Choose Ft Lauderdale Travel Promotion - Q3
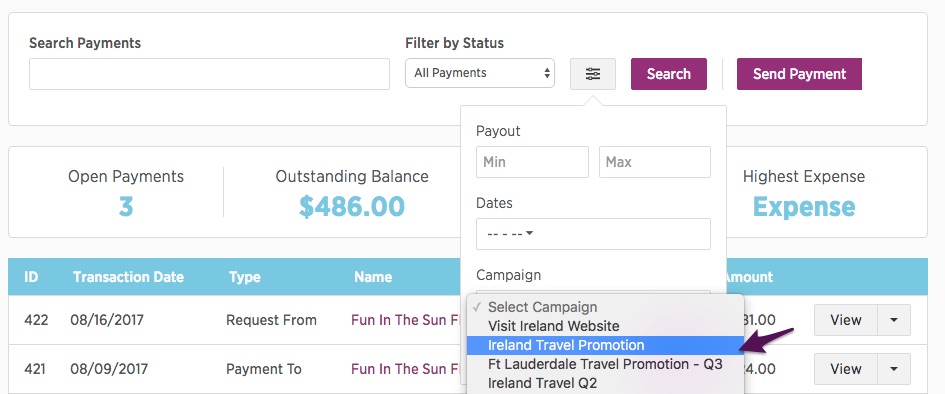945x394 pixels. [x=605, y=364]
